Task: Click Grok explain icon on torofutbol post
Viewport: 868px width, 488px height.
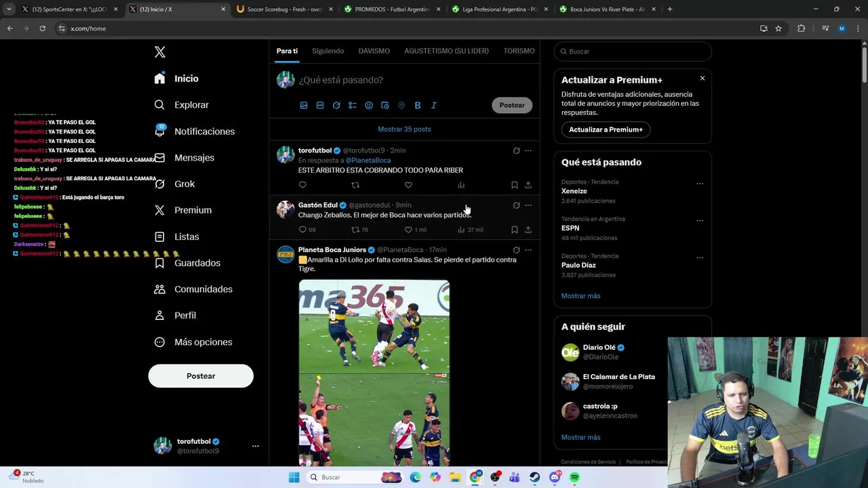Action: [x=516, y=150]
